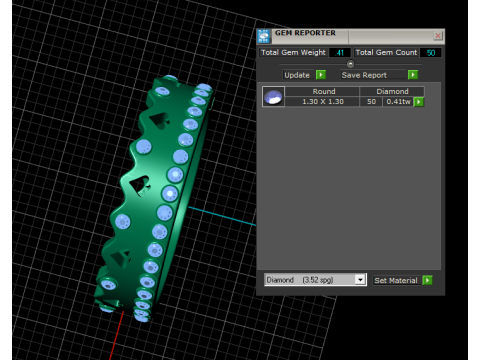Click the Round cell in gem table
This screenshot has width=480, height=360.
coord(322,91)
